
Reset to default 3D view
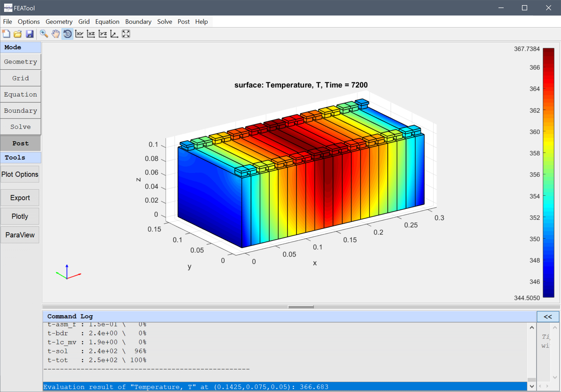[114, 34]
